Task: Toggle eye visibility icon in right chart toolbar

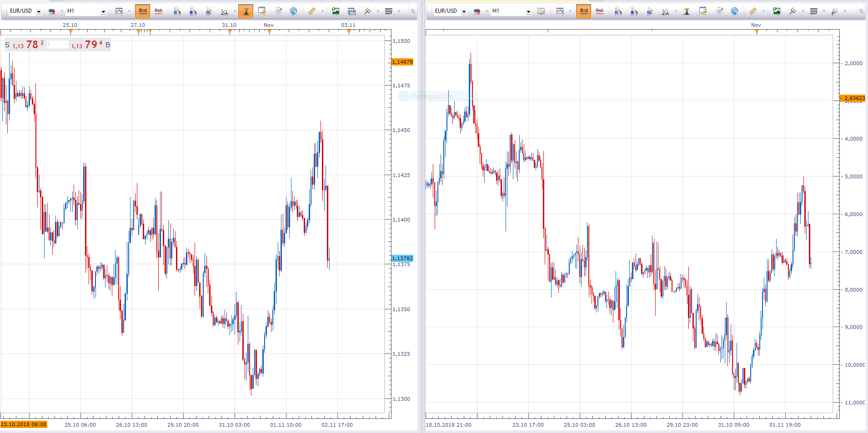Action: click(719, 11)
